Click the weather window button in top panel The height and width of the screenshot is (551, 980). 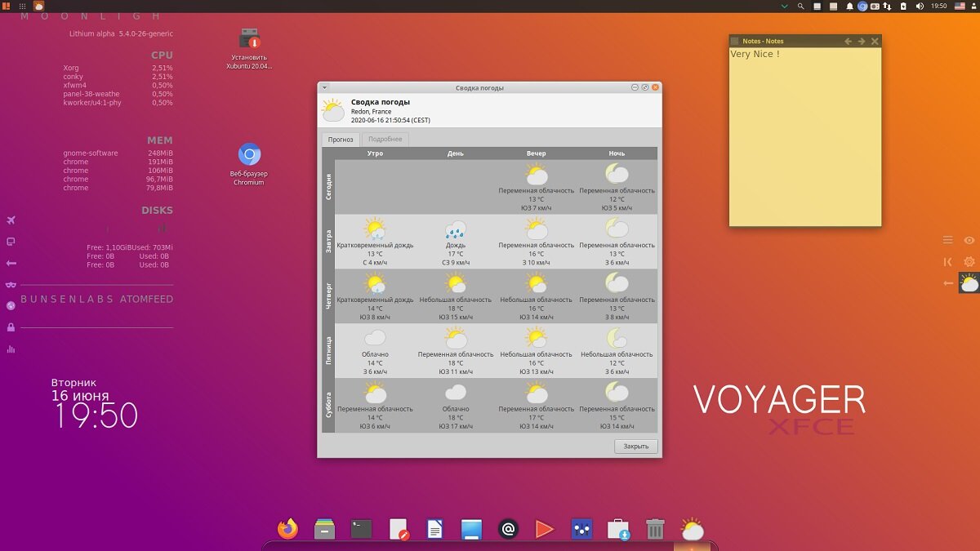pos(38,6)
